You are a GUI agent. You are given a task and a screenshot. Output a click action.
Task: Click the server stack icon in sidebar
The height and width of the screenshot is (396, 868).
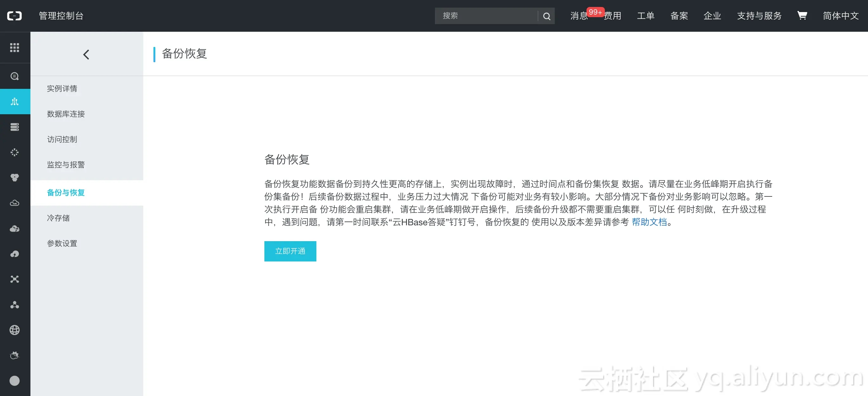[15, 127]
